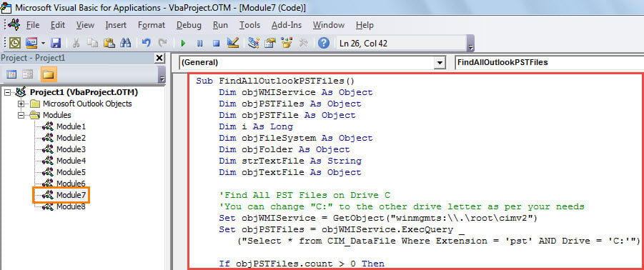Select Module5 in the project tree
The height and width of the screenshot is (270, 644).
coord(71,172)
